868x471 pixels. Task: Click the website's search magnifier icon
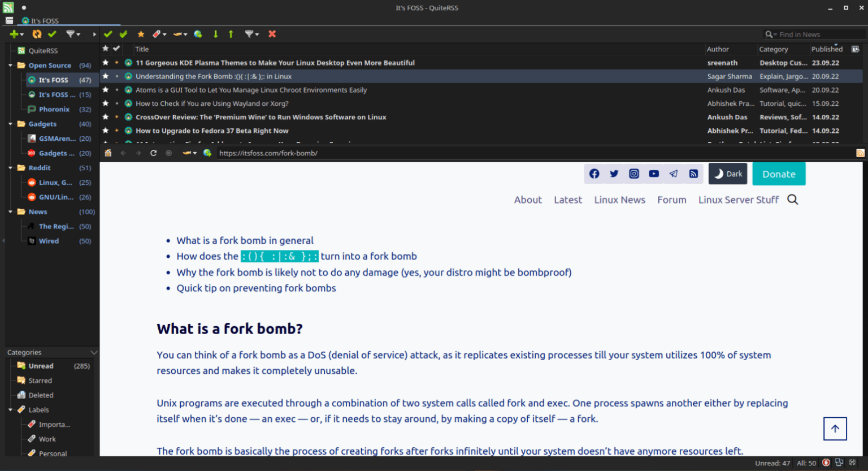click(x=793, y=200)
